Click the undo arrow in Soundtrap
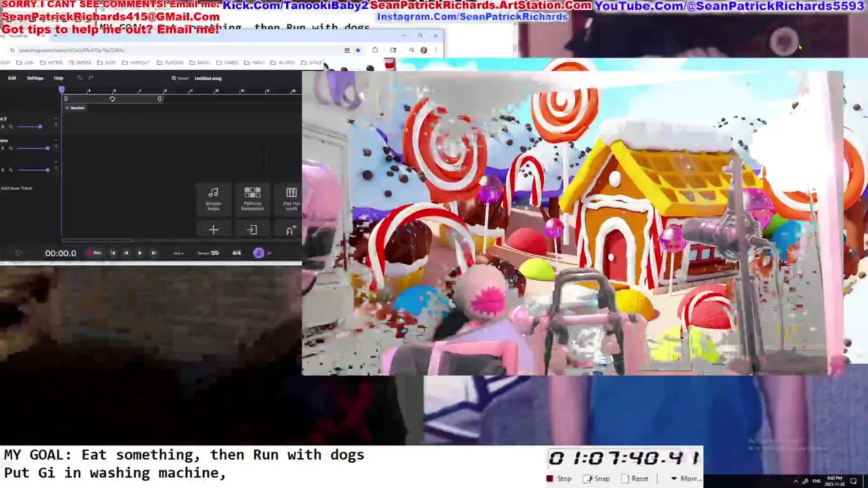The image size is (868, 488). [x=79, y=78]
